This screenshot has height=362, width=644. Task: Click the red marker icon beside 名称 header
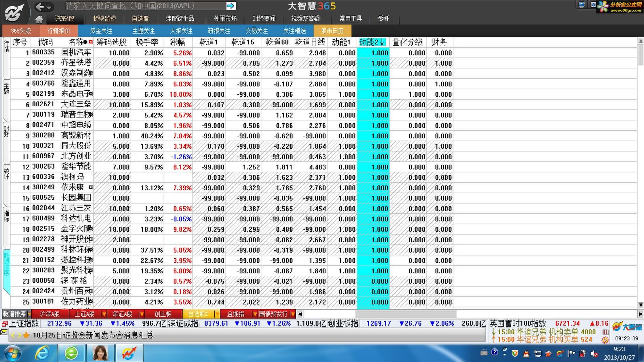91,42
